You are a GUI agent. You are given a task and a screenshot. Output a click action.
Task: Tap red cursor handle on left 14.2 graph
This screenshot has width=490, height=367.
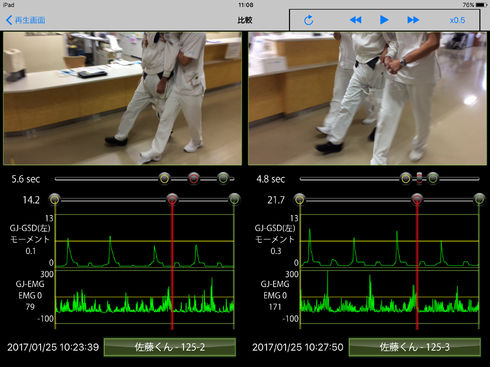172,199
